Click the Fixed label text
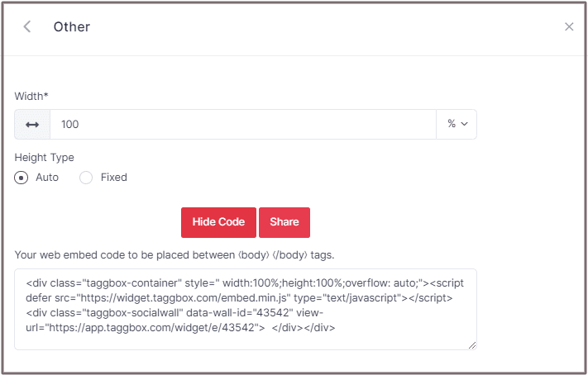The height and width of the screenshot is (375, 588). pos(114,178)
